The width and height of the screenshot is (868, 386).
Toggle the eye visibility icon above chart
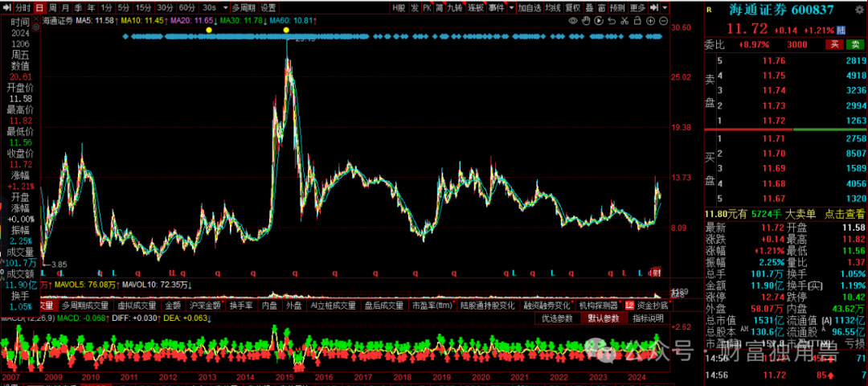(573, 20)
